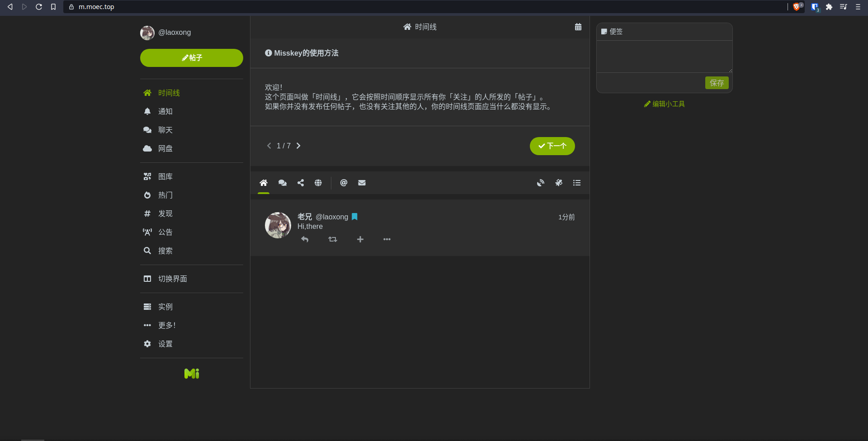Click the 编辑小工具 link
The image size is (868, 441).
(665, 104)
